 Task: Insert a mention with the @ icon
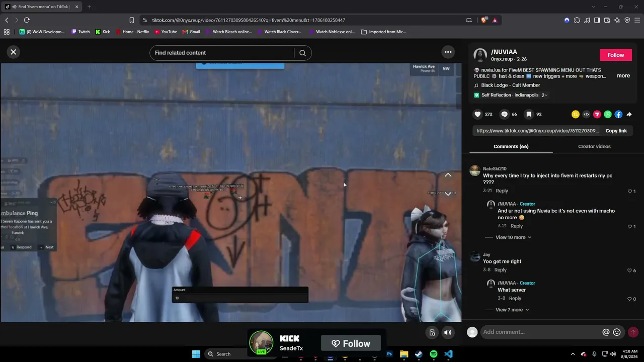(x=606, y=332)
